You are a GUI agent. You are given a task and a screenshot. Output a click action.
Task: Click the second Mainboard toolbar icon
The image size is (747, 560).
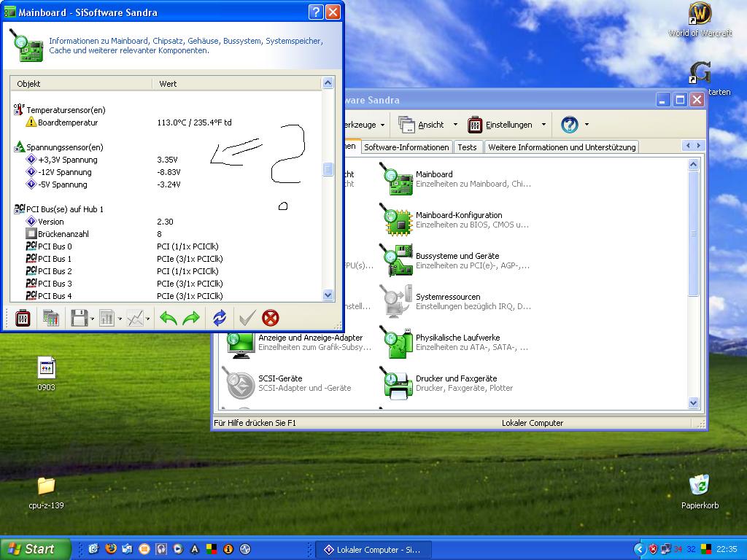point(50,318)
